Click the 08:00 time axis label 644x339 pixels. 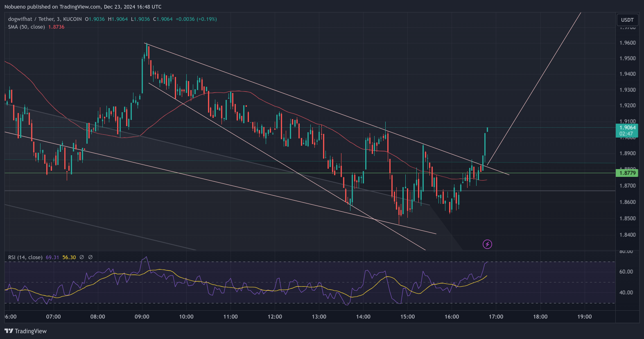click(98, 317)
